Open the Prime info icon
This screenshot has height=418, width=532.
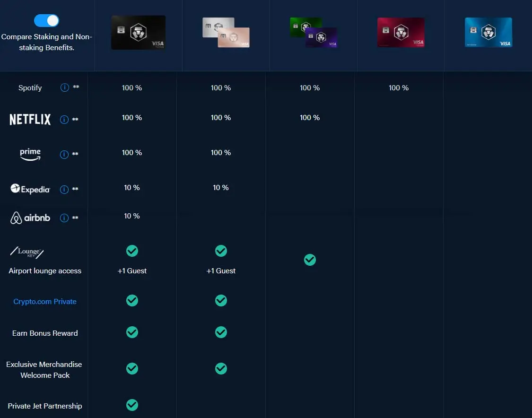pyautogui.click(x=64, y=154)
